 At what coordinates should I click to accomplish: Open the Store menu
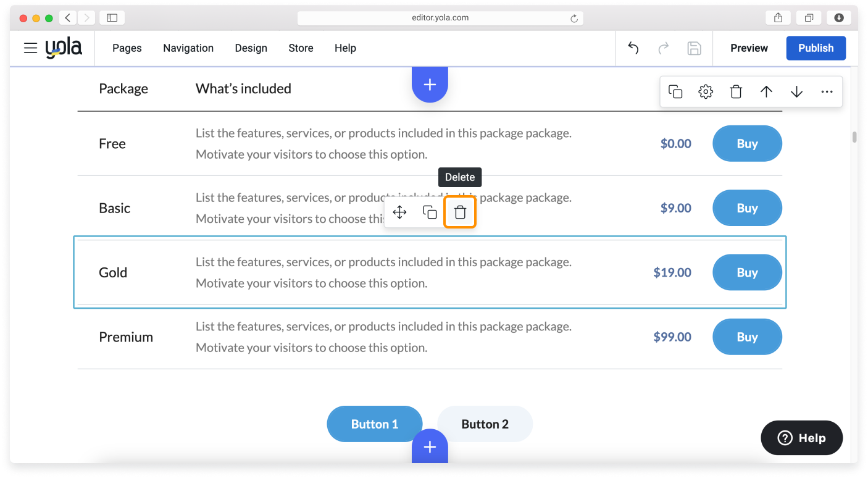tap(301, 48)
